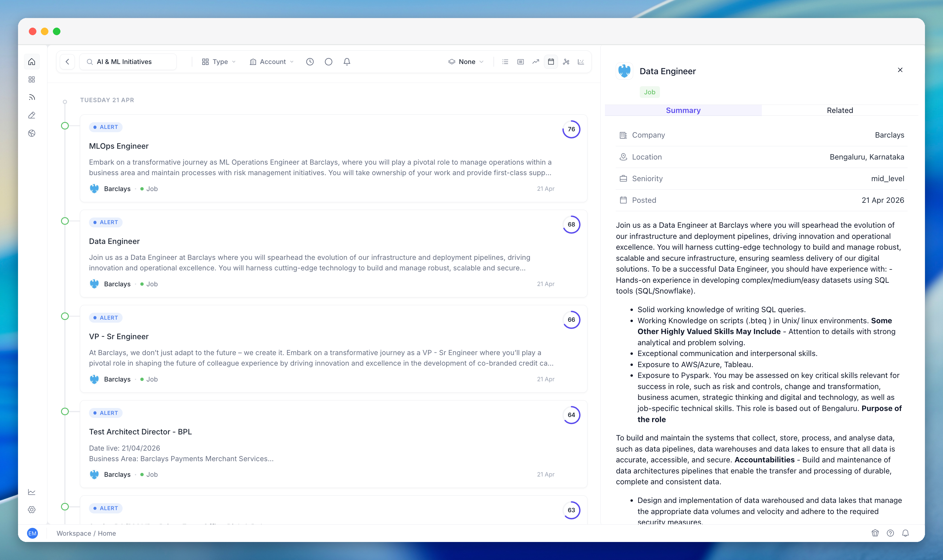Switch to trend line view
Image resolution: width=943 pixels, height=560 pixels.
click(x=536, y=62)
